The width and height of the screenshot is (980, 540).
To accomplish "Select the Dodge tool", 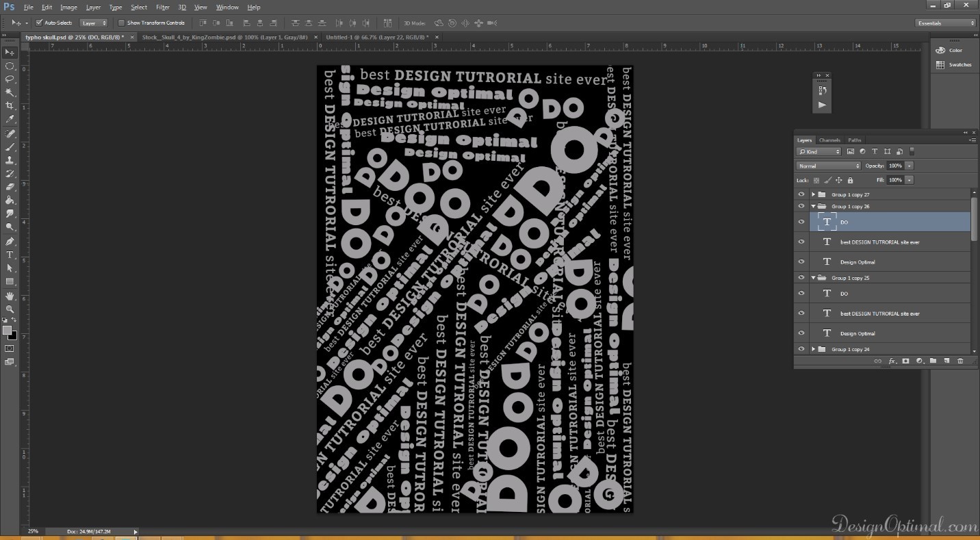I will pyautogui.click(x=10, y=227).
